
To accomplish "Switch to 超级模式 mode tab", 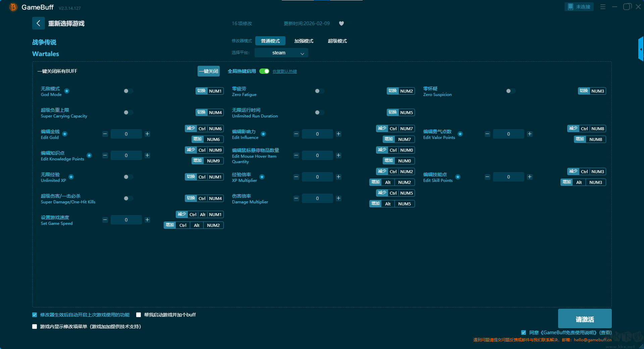I will (x=337, y=41).
